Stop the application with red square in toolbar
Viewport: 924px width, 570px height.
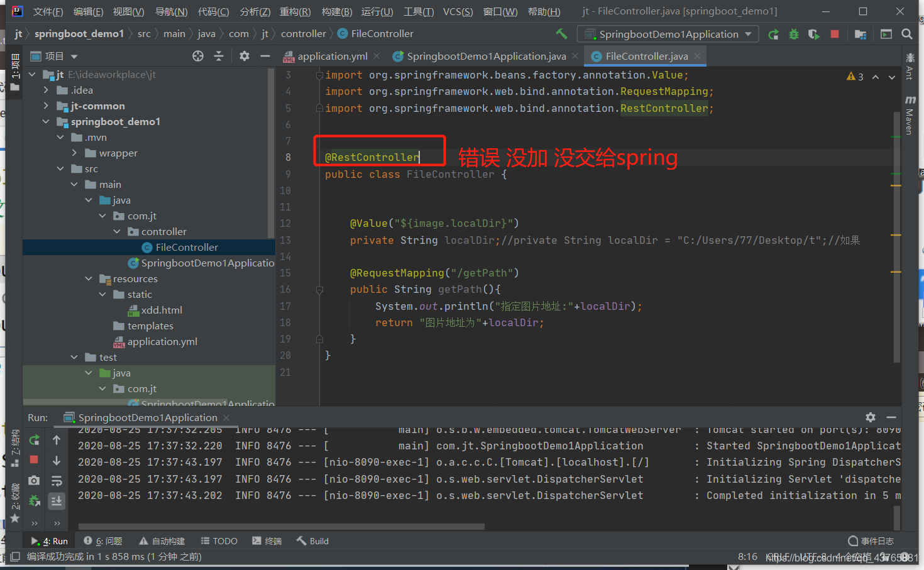pyautogui.click(x=835, y=34)
